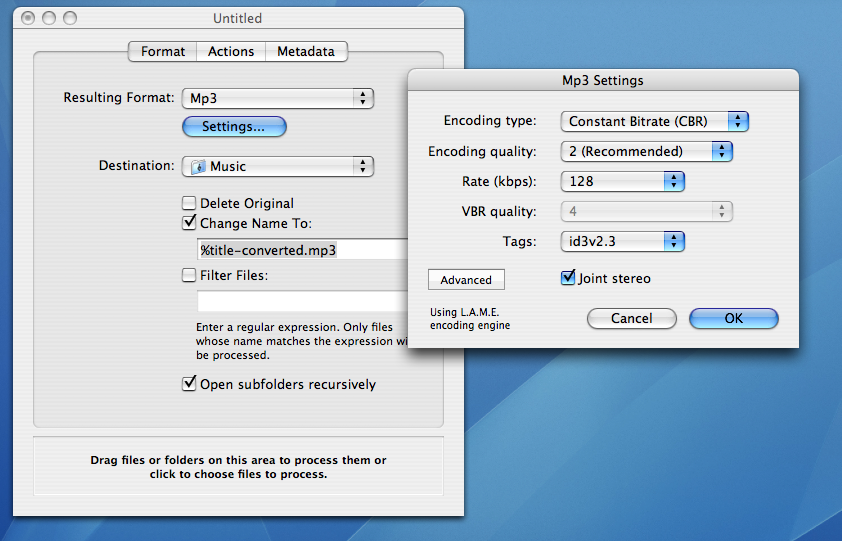Toggle Open subfolders recursively

tap(189, 383)
